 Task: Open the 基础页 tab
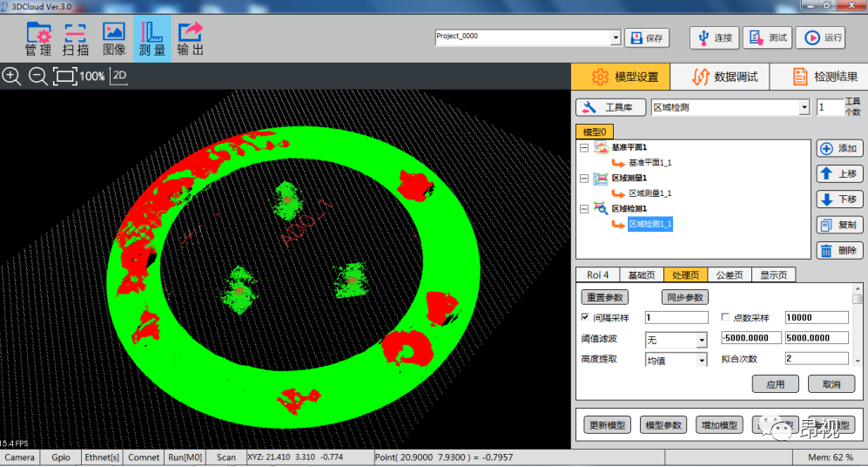click(x=642, y=274)
